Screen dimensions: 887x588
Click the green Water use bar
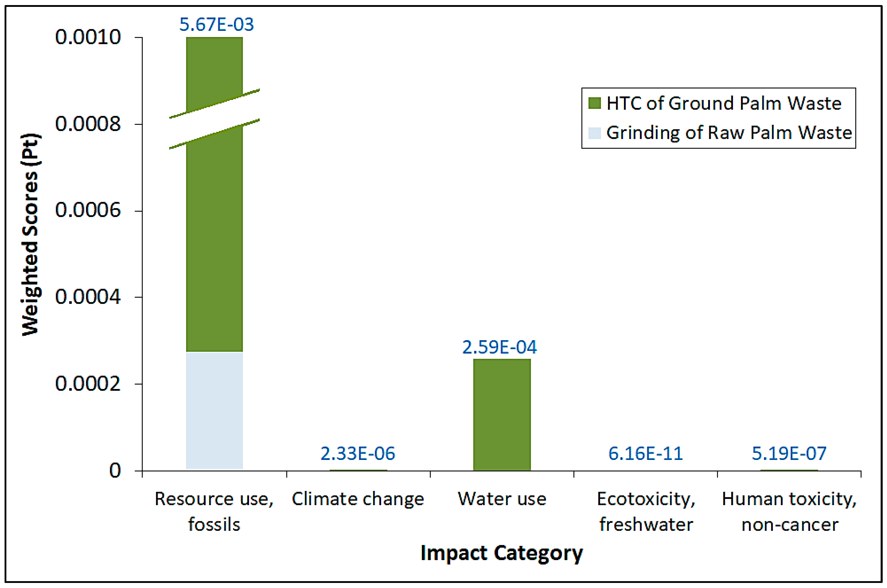(502, 414)
